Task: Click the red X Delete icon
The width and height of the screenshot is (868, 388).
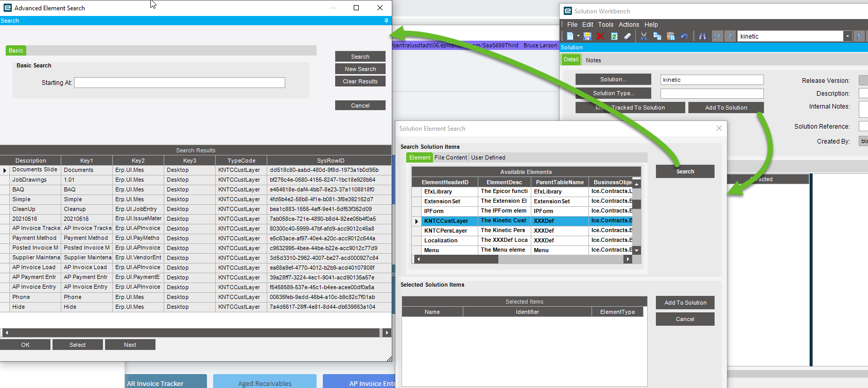Action: [600, 36]
